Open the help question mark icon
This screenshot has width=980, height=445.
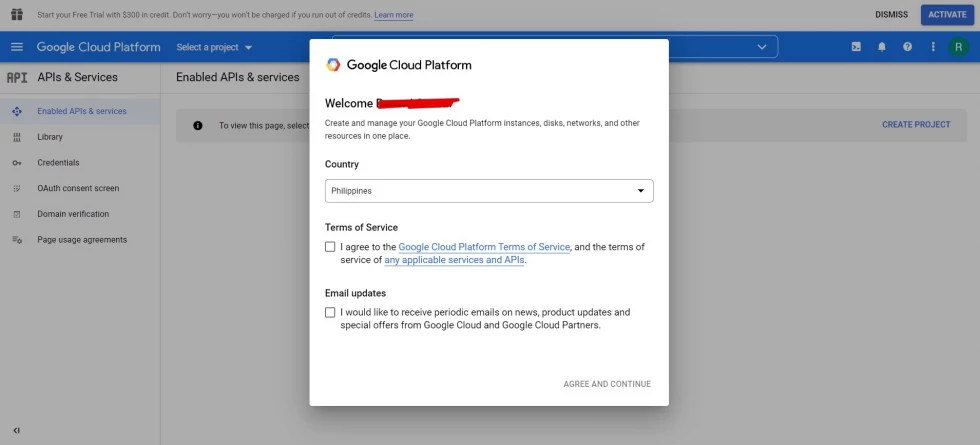click(x=907, y=47)
